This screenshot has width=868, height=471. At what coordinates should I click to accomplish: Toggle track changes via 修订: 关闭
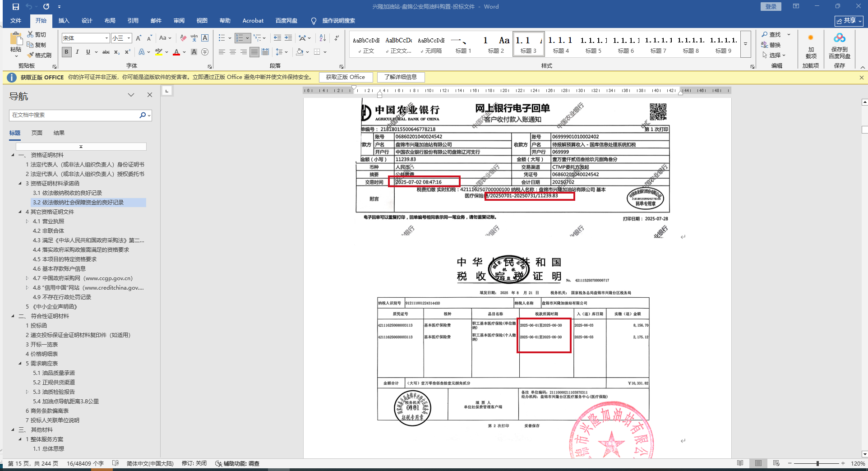(x=194, y=463)
